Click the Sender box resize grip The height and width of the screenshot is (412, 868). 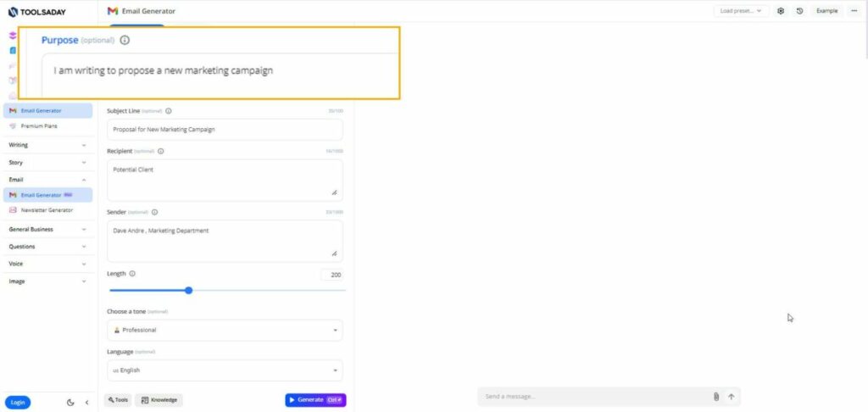(334, 253)
